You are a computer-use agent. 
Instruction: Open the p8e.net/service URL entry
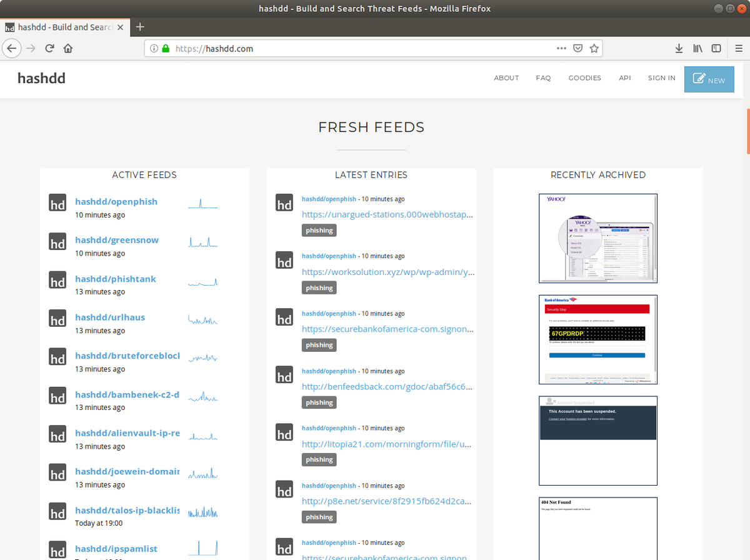click(x=386, y=501)
